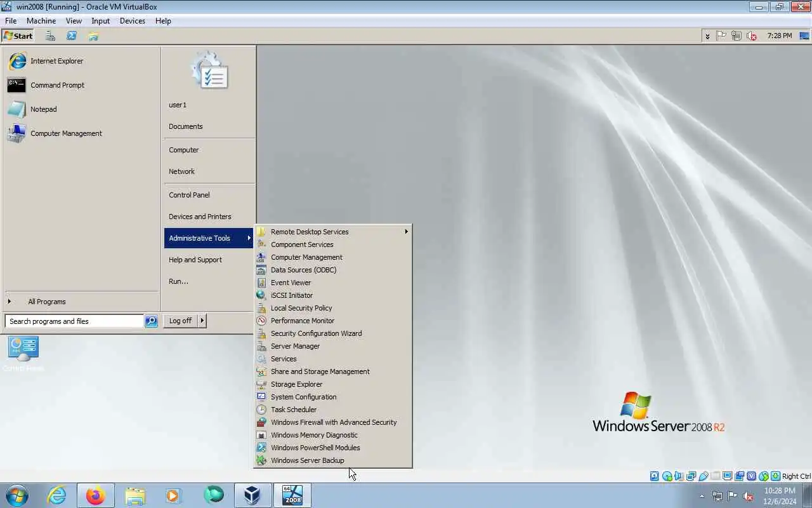Open Task Scheduler
This screenshot has width=812, height=508.
332,410
